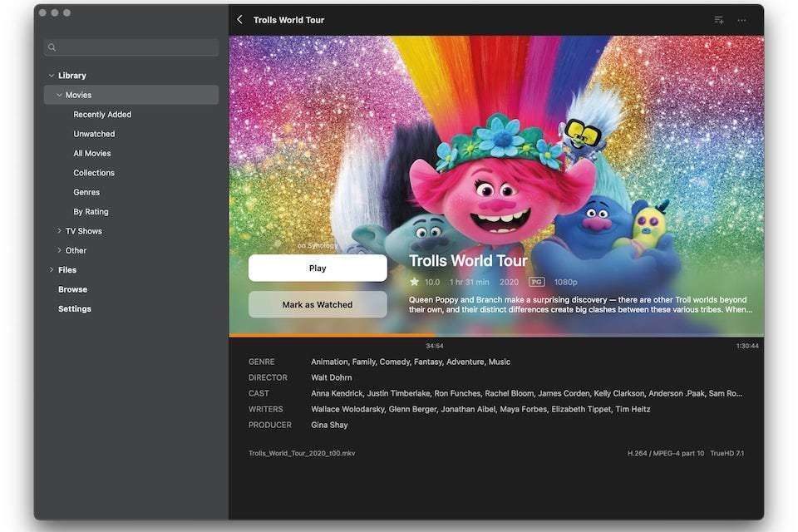Screen dimensions: 798x532
Task: Click the 34:54 elapsed time label
Action: coord(435,346)
